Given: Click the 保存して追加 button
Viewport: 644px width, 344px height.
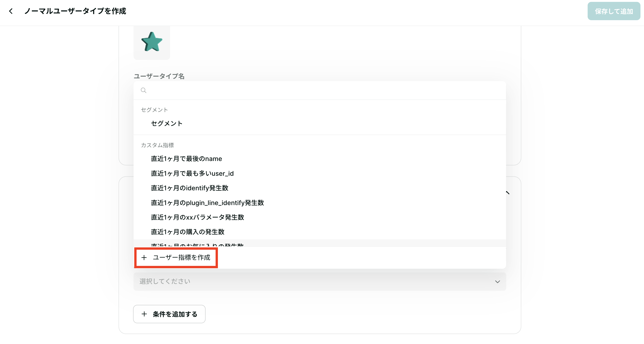Looking at the screenshot, I should click(614, 11).
